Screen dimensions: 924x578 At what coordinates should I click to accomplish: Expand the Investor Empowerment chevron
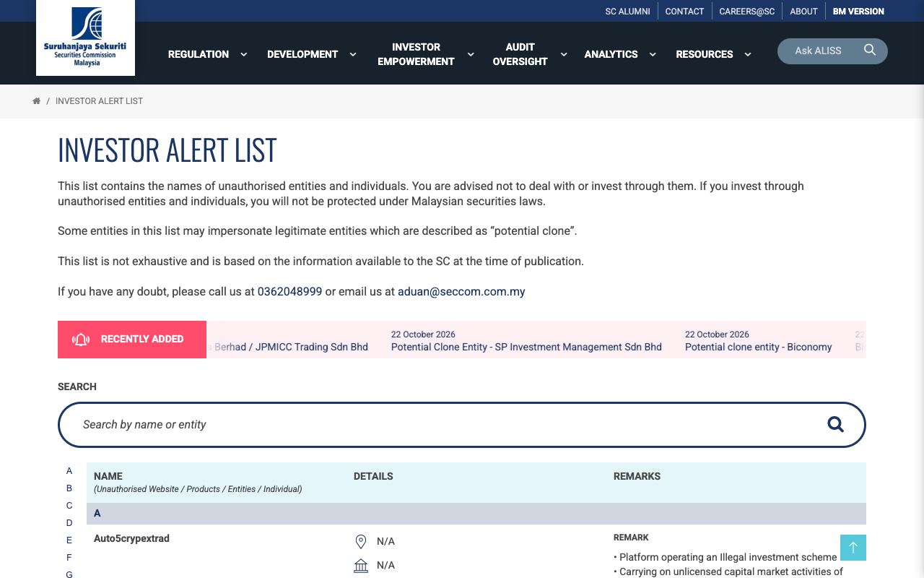tap(471, 54)
